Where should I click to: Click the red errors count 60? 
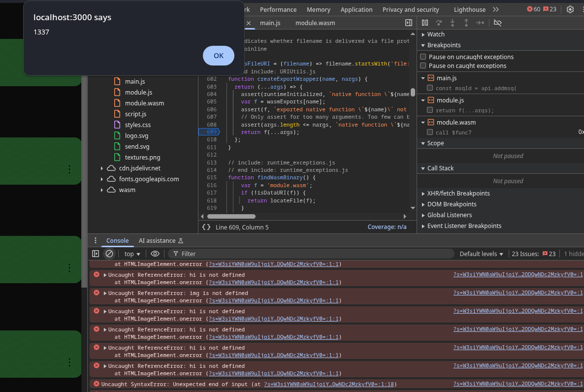coord(533,9)
